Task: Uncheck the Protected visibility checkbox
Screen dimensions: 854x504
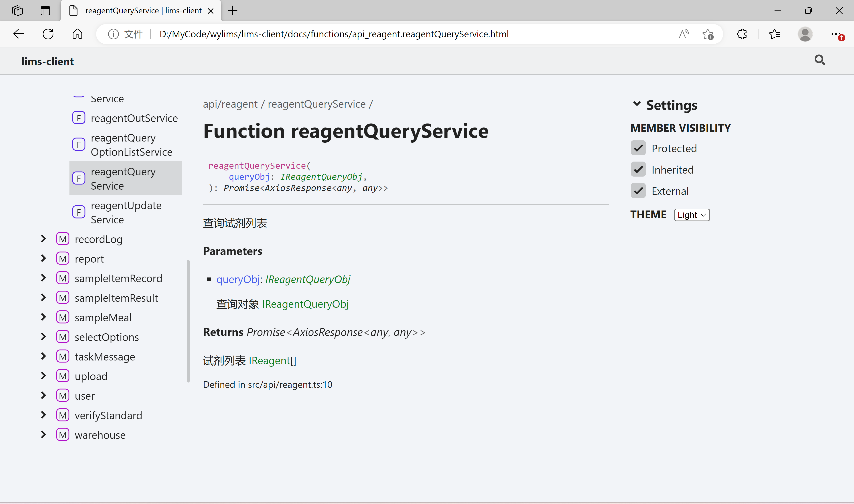Action: pos(638,148)
